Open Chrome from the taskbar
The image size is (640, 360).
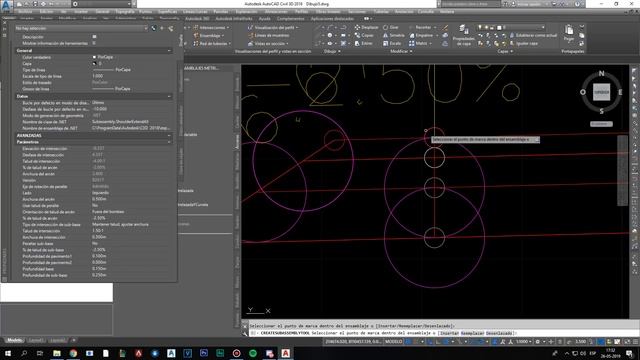[73, 353]
